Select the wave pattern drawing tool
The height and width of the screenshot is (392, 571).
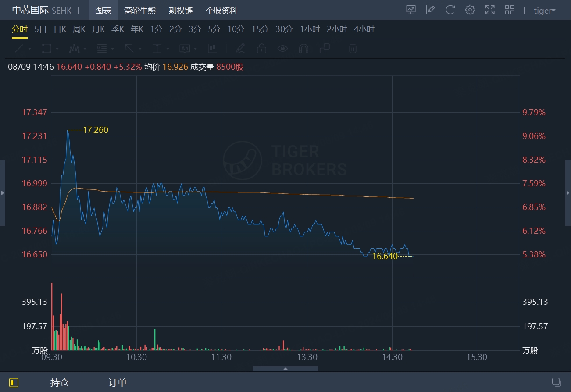tap(74, 48)
